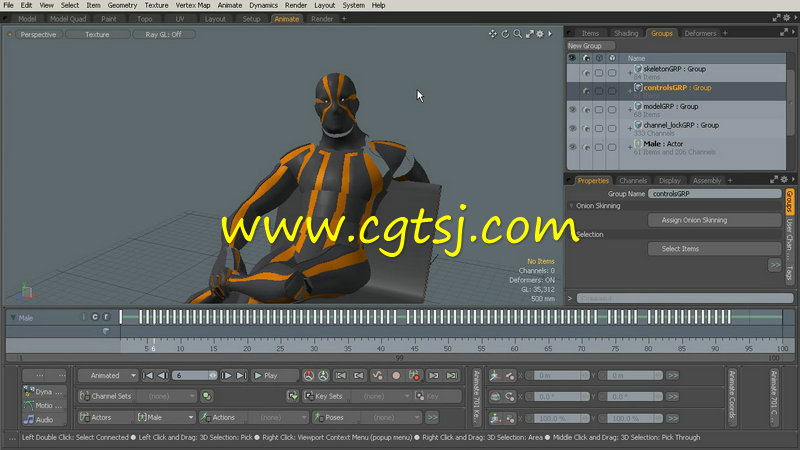Switch to the Setup layout tab

pos(251,19)
